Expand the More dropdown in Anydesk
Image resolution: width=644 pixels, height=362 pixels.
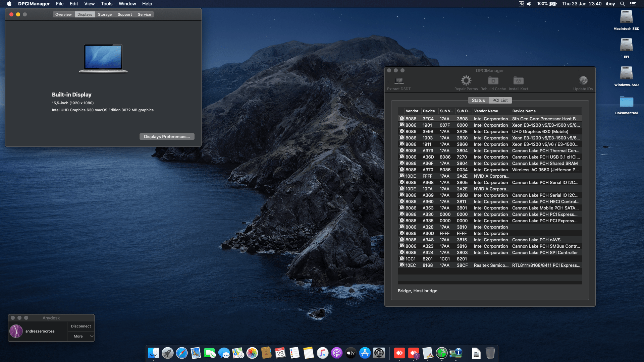pos(81,336)
